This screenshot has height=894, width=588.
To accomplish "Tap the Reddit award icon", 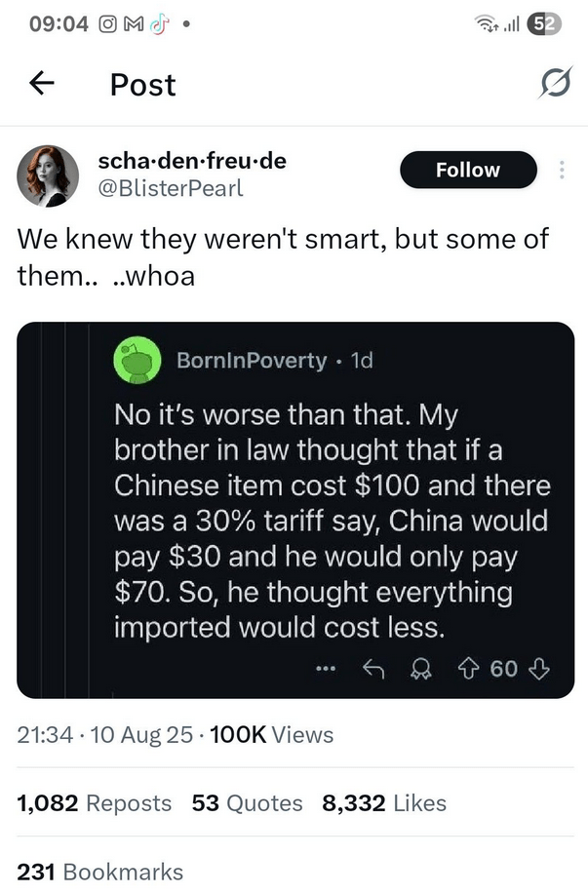I will [x=419, y=669].
